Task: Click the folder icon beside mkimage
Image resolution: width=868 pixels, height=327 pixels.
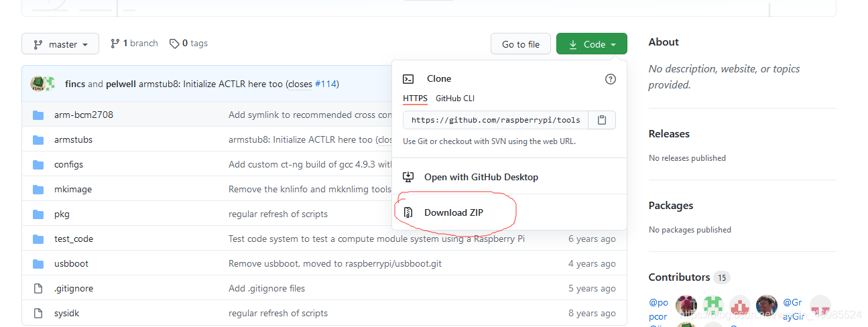Action: click(38, 189)
